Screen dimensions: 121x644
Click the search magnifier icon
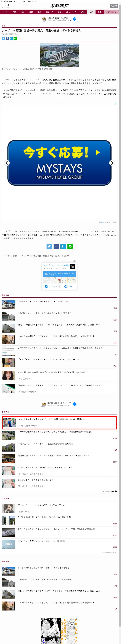point(8,5)
